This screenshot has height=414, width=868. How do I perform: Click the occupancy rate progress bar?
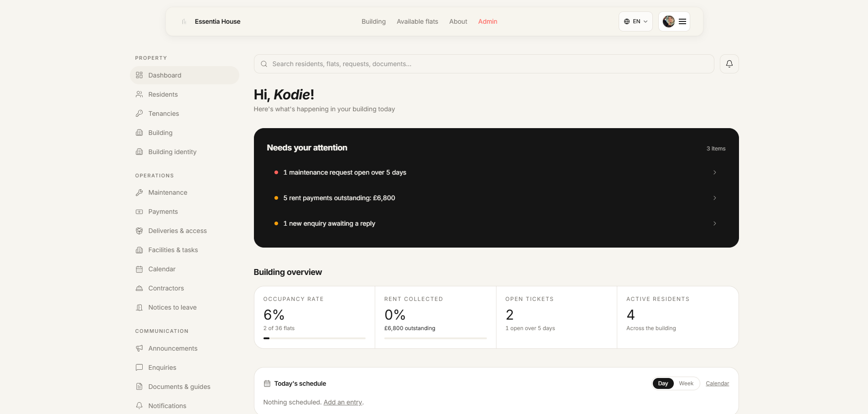[315, 338]
